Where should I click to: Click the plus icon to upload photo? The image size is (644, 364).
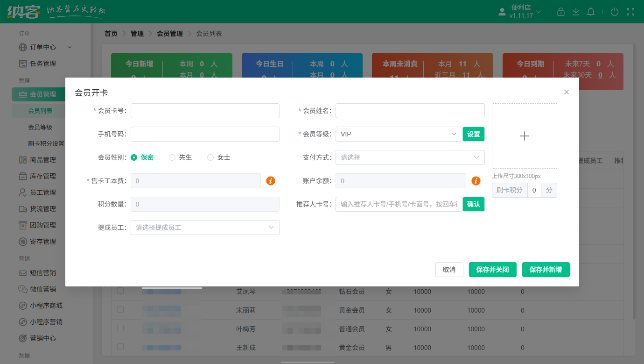524,136
